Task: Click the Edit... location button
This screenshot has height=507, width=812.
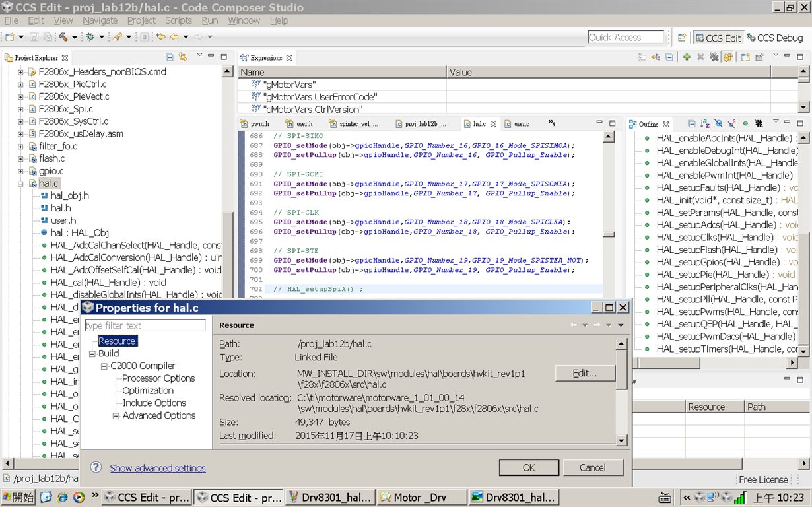Action: tap(584, 373)
